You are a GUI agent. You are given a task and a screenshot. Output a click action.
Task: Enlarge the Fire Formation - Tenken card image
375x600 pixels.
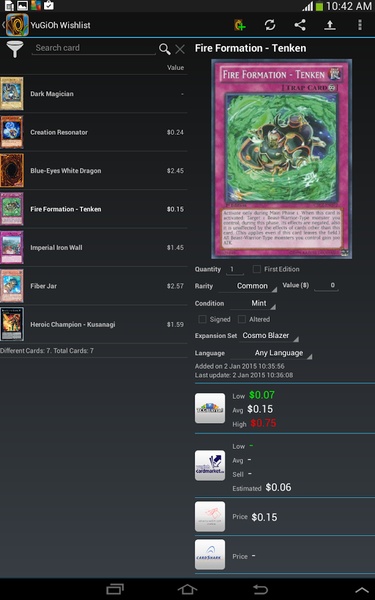click(281, 159)
